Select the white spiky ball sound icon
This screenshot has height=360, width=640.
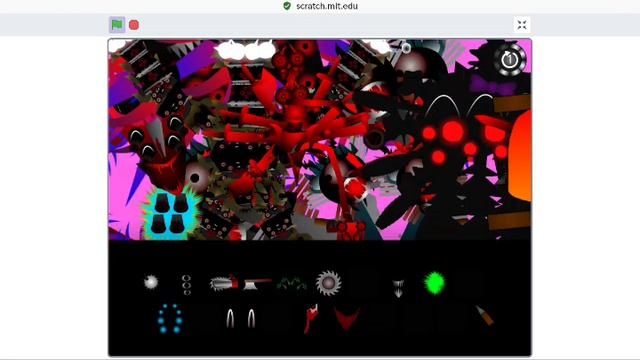click(x=151, y=282)
